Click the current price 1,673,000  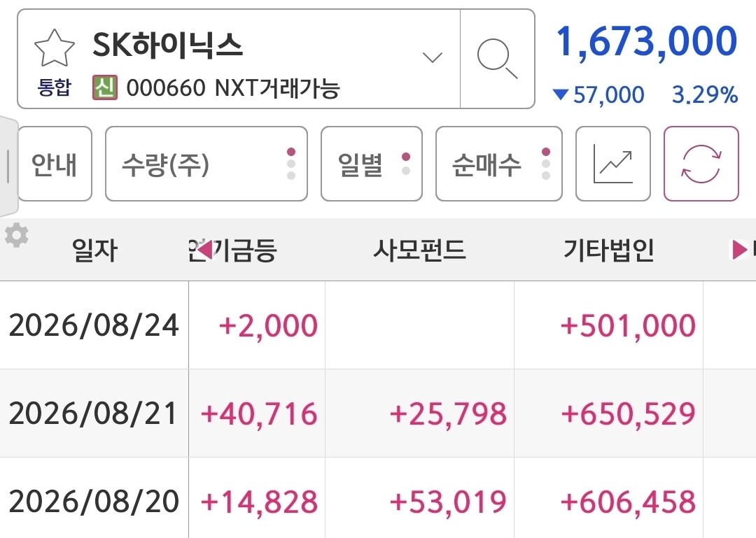(647, 43)
